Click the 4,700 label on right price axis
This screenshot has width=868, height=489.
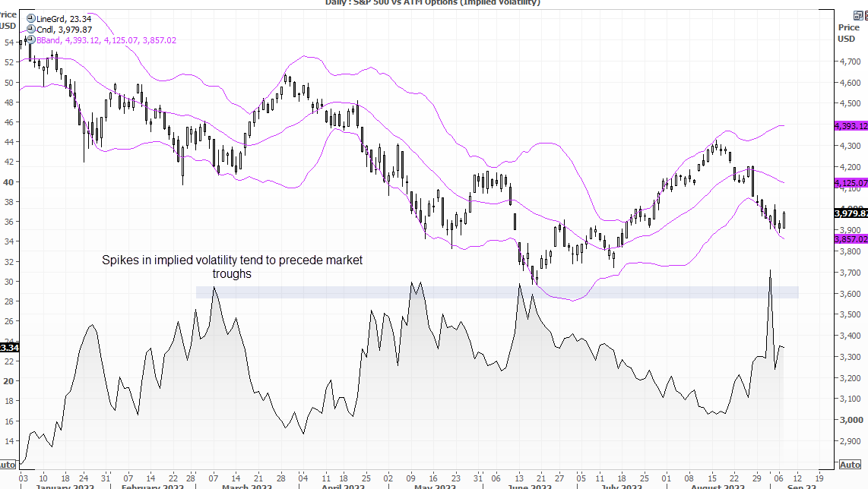tap(850, 62)
